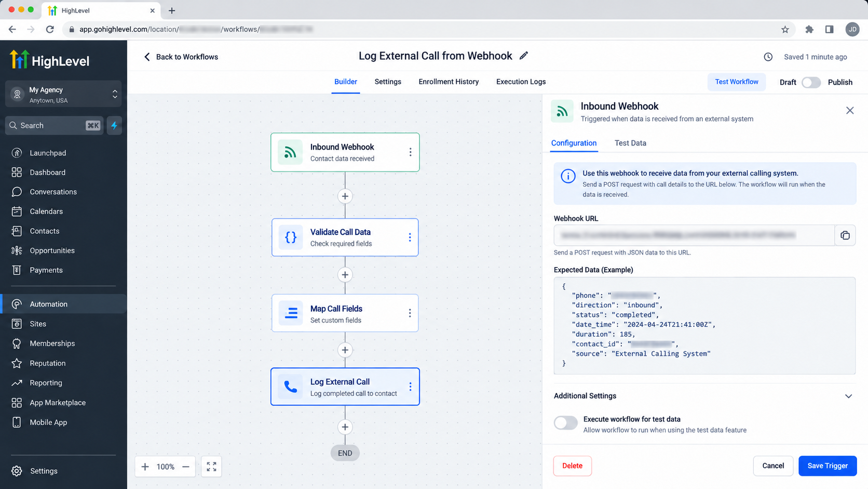Collapse the Additional Settings section

click(848, 396)
